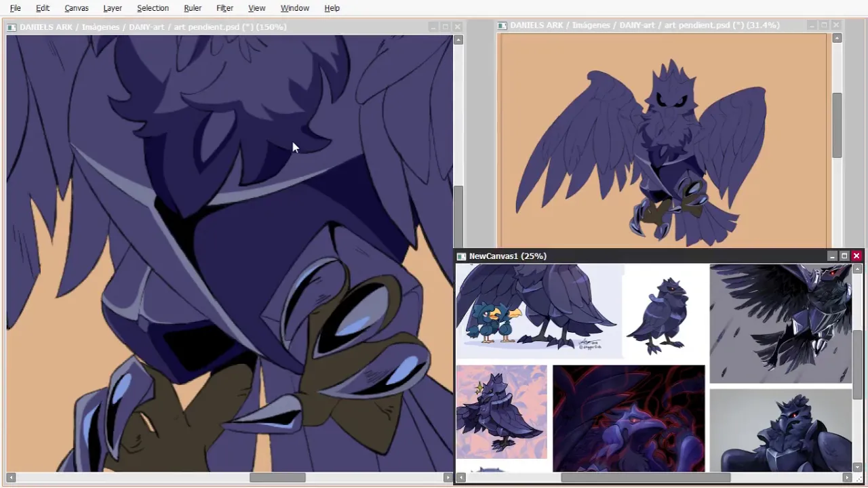
Task: Click the 150% art pendient.psd window icon
Action: click(x=12, y=27)
